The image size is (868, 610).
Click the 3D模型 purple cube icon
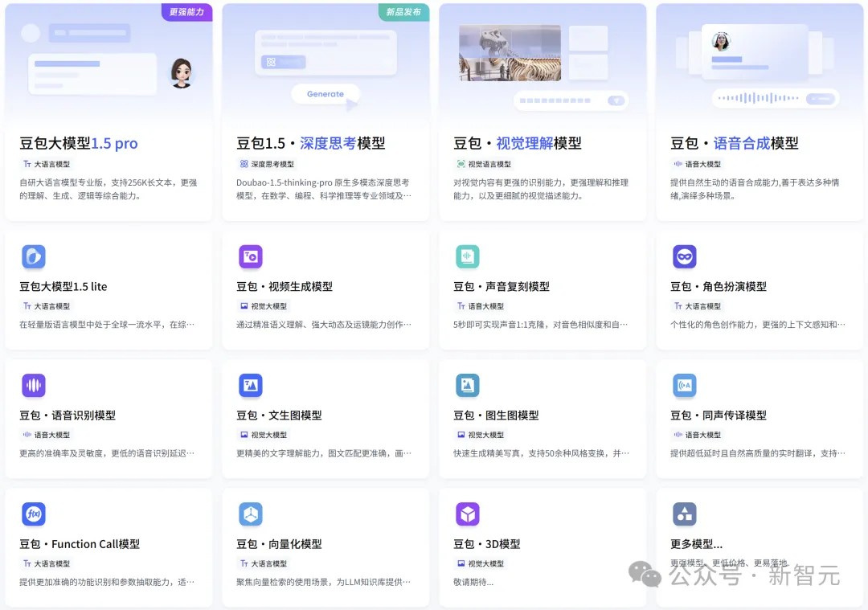click(468, 514)
